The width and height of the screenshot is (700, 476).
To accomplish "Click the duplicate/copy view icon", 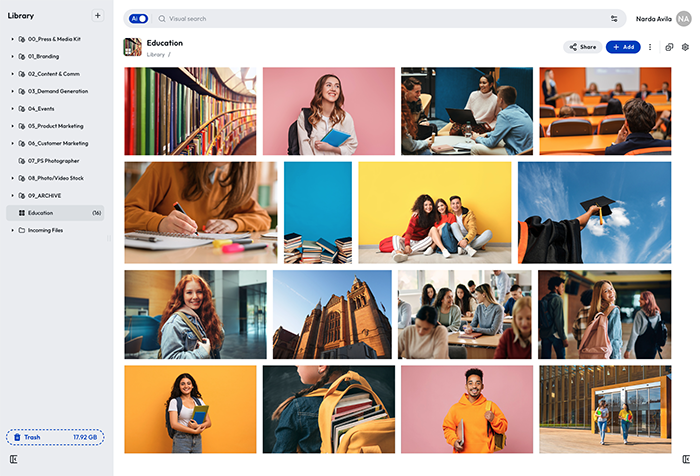I will pyautogui.click(x=669, y=47).
